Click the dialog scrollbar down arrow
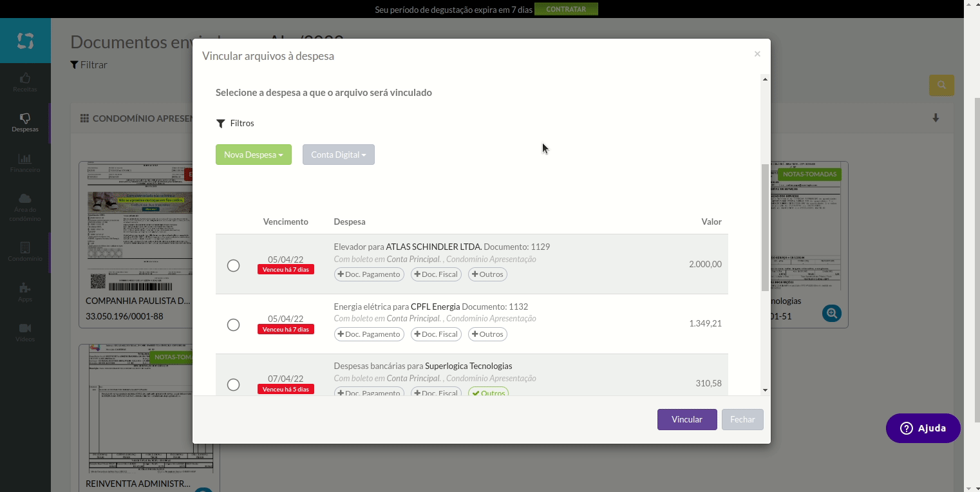 765,390
